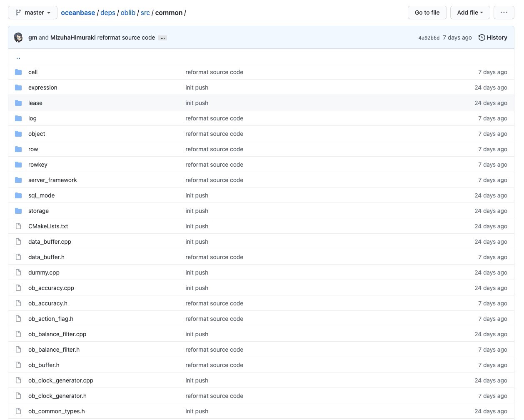Go up to parent directory (..)
Screen dimensions: 524x420
pos(18,57)
